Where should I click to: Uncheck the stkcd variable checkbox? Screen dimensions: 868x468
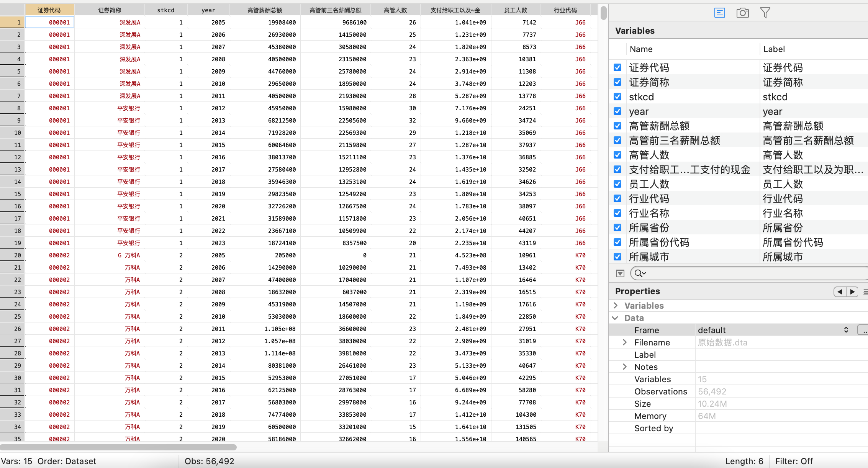tap(617, 97)
